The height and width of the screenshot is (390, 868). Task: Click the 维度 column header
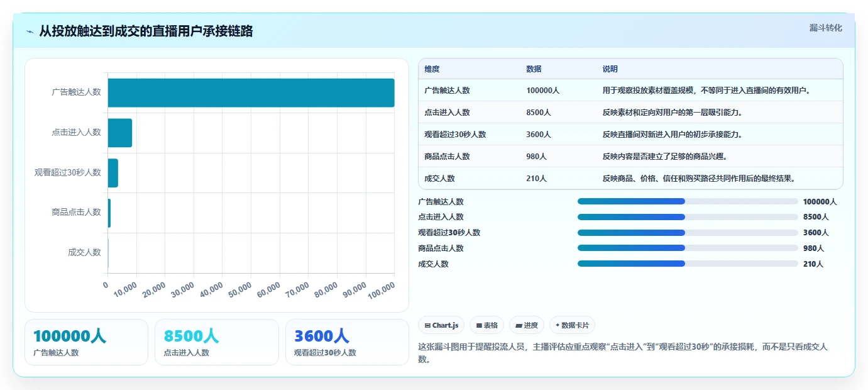(432, 69)
